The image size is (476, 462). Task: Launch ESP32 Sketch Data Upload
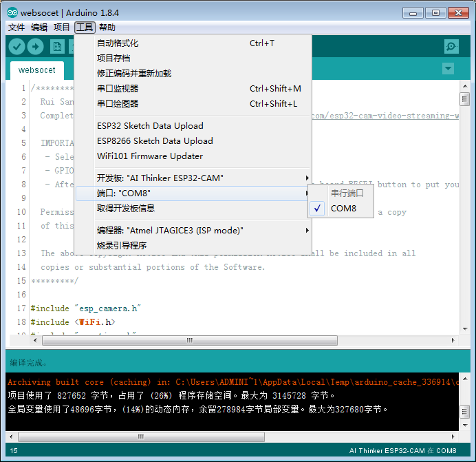[194, 126]
